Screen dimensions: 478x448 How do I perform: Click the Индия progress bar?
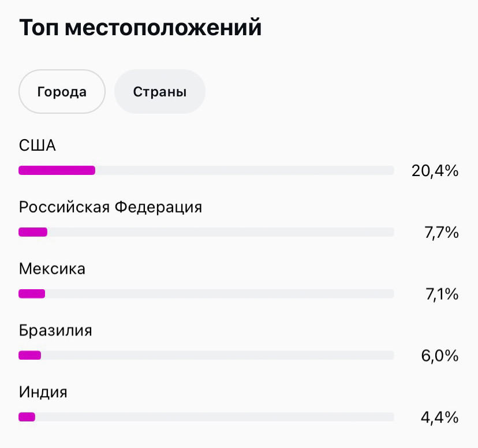(x=206, y=417)
